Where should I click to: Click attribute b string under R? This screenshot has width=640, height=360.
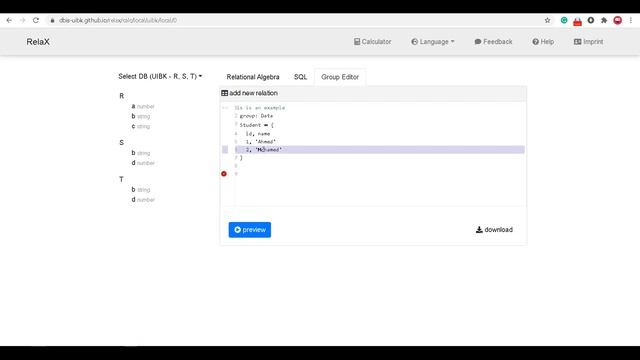pyautogui.click(x=140, y=116)
